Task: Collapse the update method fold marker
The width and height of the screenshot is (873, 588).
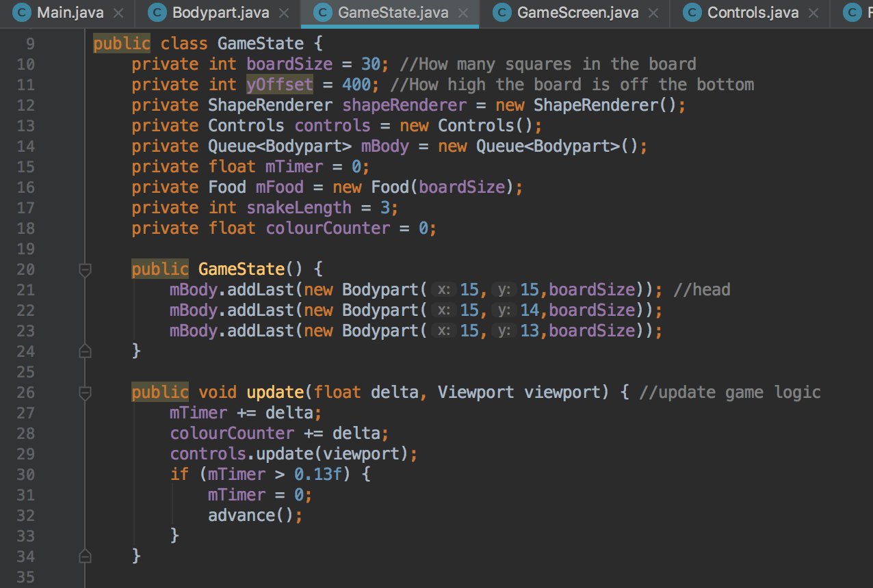Action: click(x=85, y=393)
